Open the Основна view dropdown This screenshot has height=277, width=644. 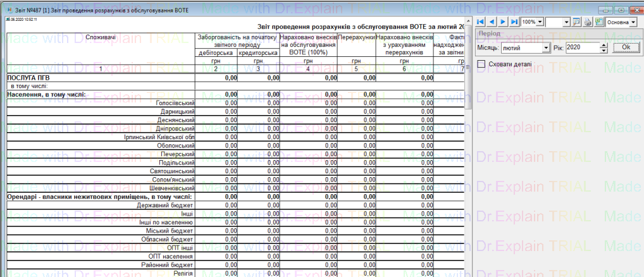click(633, 22)
